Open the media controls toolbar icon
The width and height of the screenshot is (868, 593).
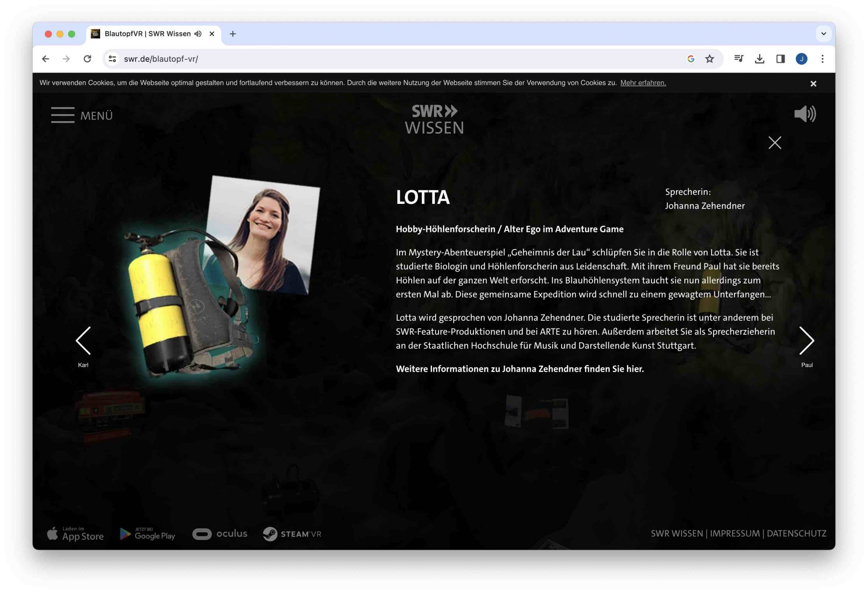coord(738,59)
